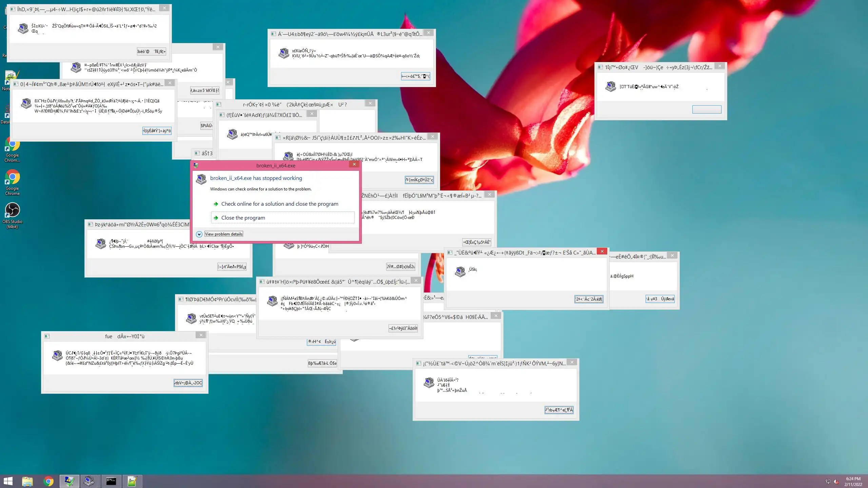The width and height of the screenshot is (868, 488).
Task: Switch to Command Prompt taskbar window
Action: point(111,481)
